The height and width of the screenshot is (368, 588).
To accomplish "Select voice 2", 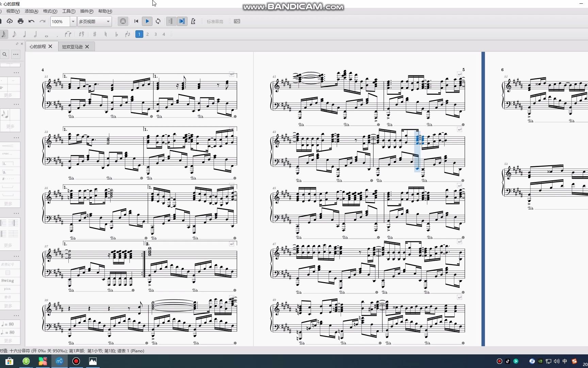I will click(x=147, y=34).
